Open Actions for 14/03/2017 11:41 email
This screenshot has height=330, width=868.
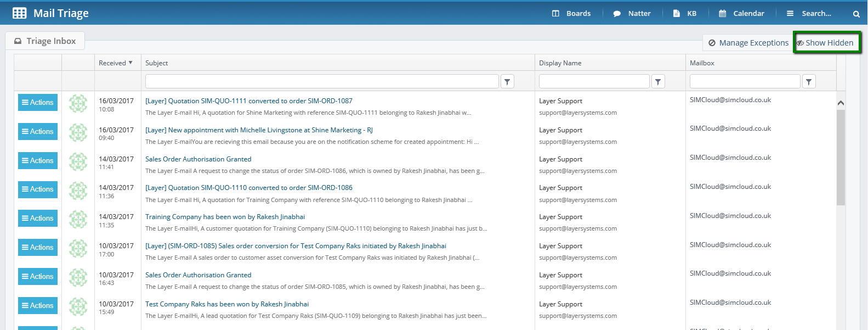point(38,161)
